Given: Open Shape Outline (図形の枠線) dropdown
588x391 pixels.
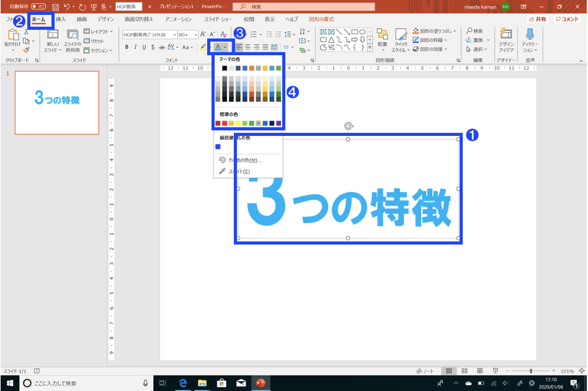Looking at the screenshot, I should click(x=430, y=40).
